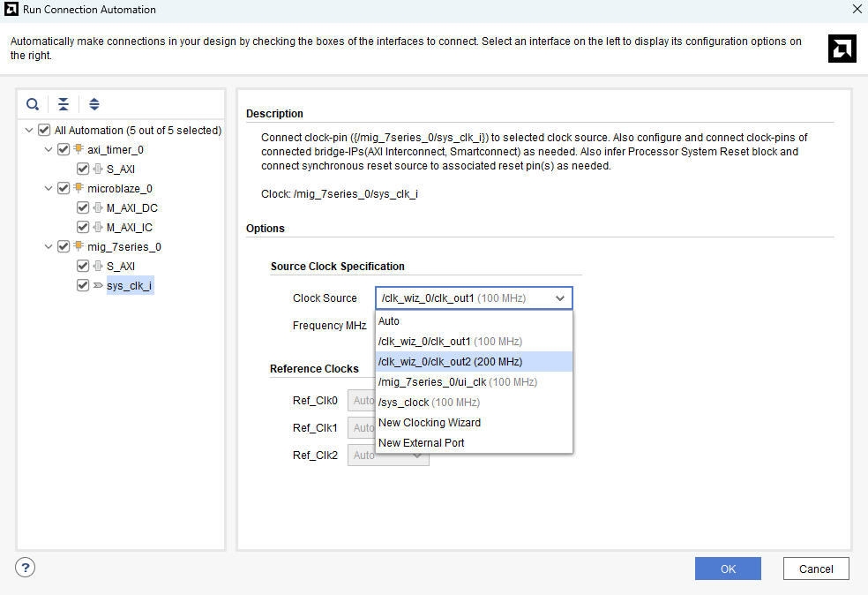Collapse the mig_7series_0 tree node
This screenshot has width=868, height=595.
[49, 247]
